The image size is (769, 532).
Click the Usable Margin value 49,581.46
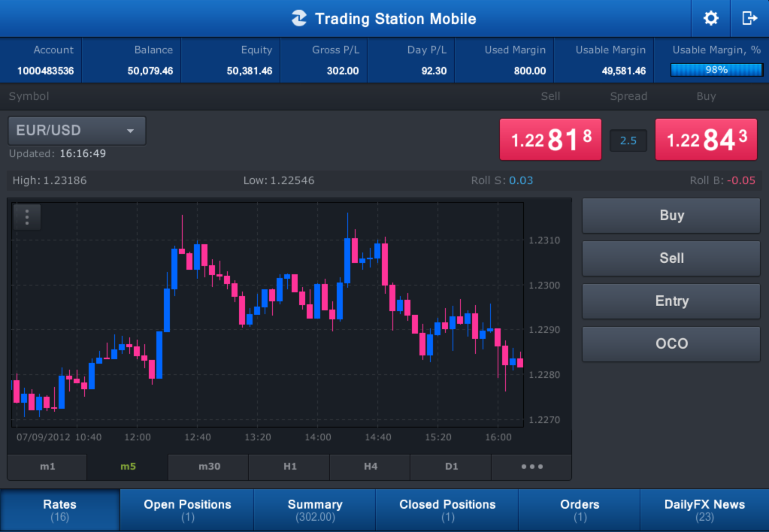pos(624,71)
